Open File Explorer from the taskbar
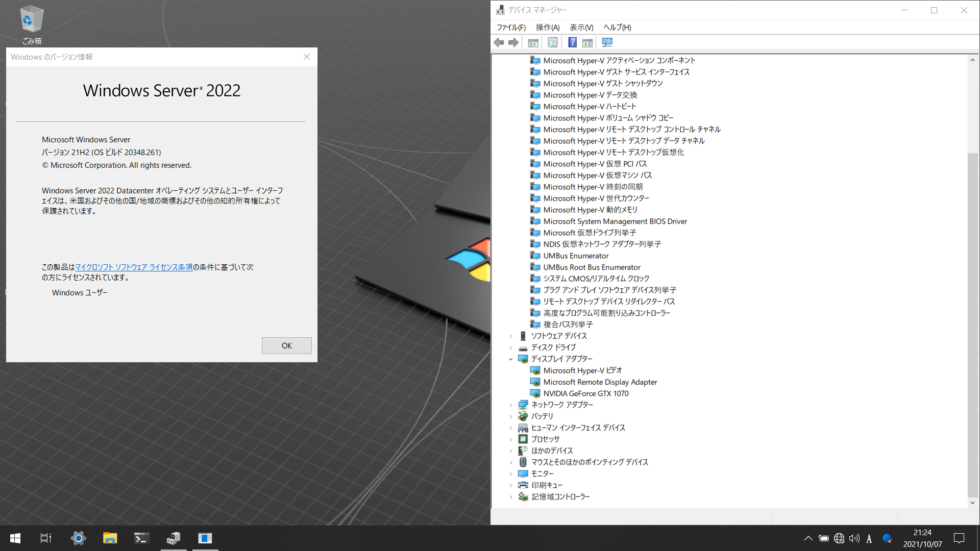The width and height of the screenshot is (980, 551). click(x=110, y=538)
